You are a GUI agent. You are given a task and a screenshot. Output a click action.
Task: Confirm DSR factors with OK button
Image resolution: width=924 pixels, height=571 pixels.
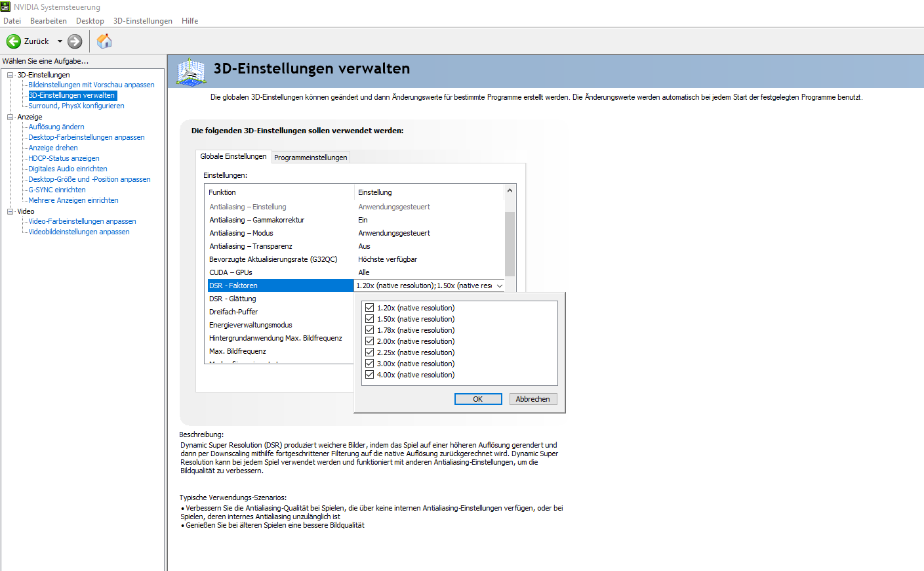(478, 399)
